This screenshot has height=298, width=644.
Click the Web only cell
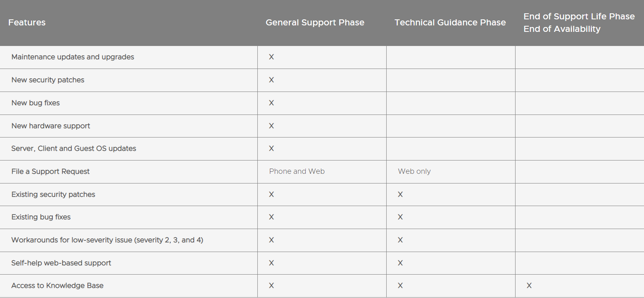(x=414, y=171)
